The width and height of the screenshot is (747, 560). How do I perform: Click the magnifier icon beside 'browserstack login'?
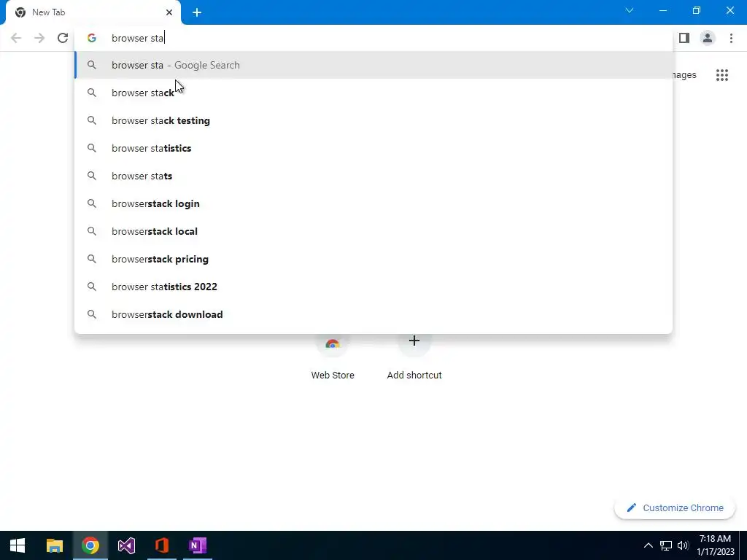[x=91, y=203]
